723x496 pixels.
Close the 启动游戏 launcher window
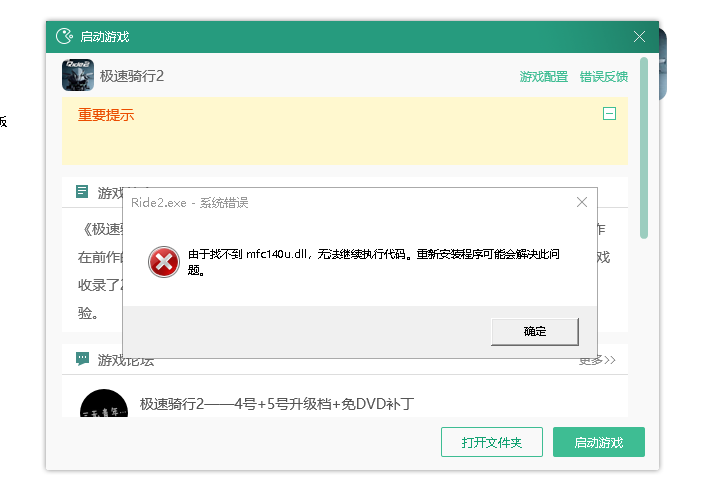pyautogui.click(x=639, y=36)
